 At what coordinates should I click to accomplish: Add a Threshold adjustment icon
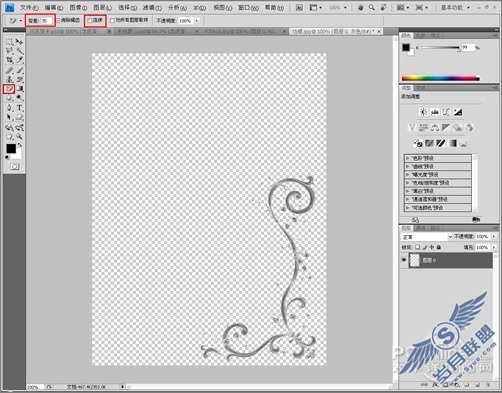441,144
